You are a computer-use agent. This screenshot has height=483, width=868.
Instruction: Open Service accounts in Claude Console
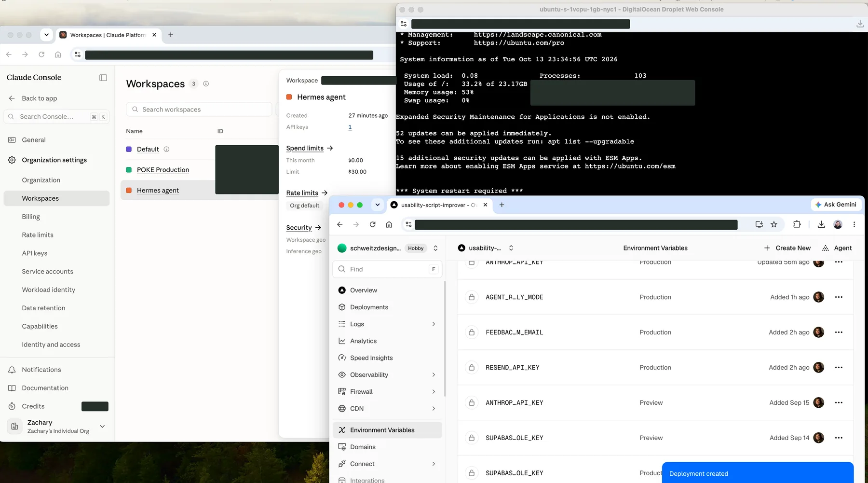click(x=48, y=272)
